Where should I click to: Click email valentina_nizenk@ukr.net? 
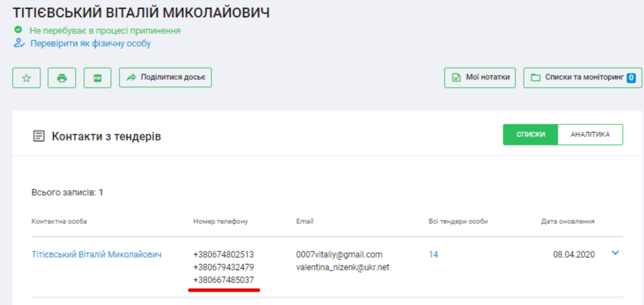pos(343,268)
